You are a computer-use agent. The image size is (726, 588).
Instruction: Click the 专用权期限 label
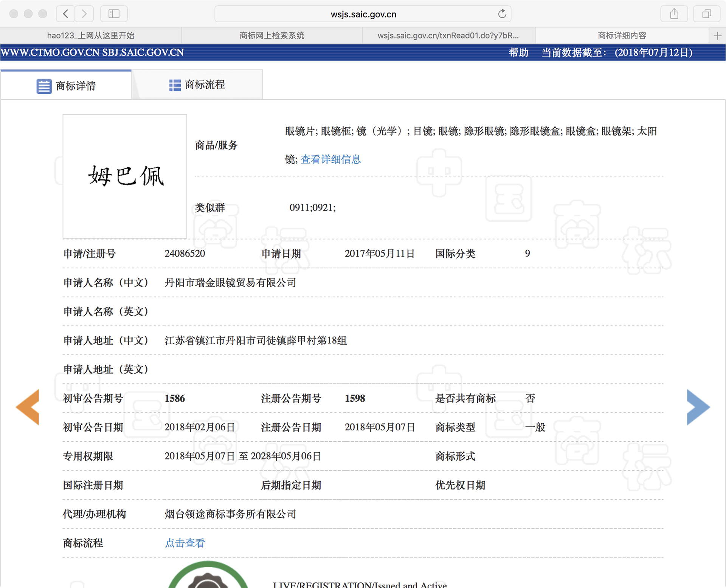click(x=88, y=456)
